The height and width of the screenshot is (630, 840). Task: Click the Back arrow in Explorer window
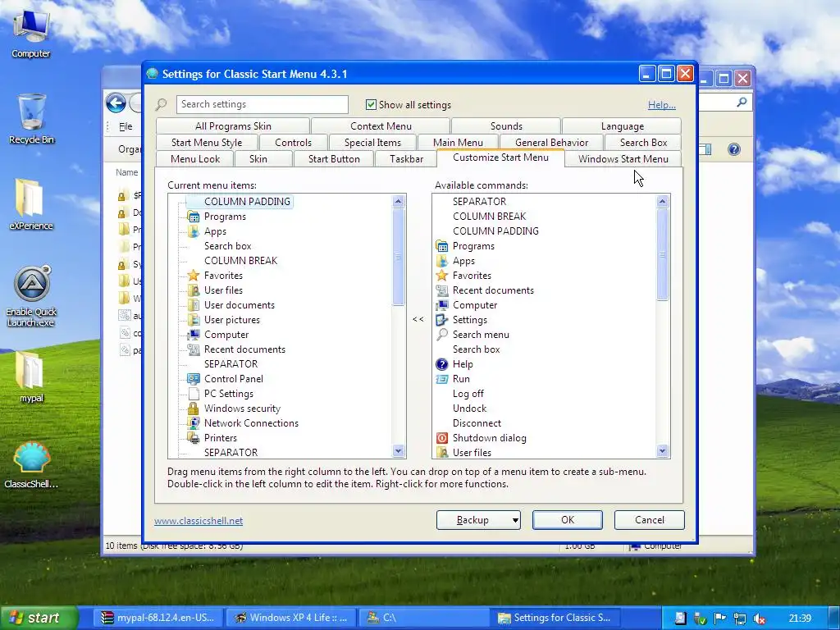click(x=116, y=103)
